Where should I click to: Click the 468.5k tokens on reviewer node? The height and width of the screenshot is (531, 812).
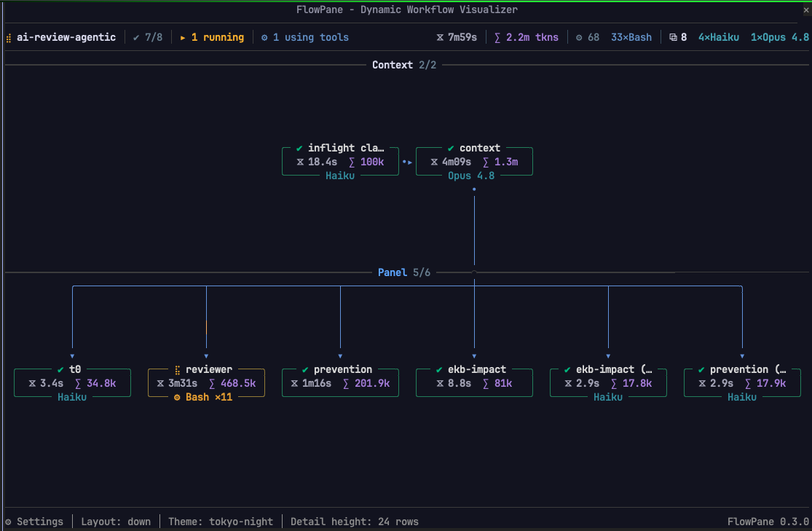[238, 383]
